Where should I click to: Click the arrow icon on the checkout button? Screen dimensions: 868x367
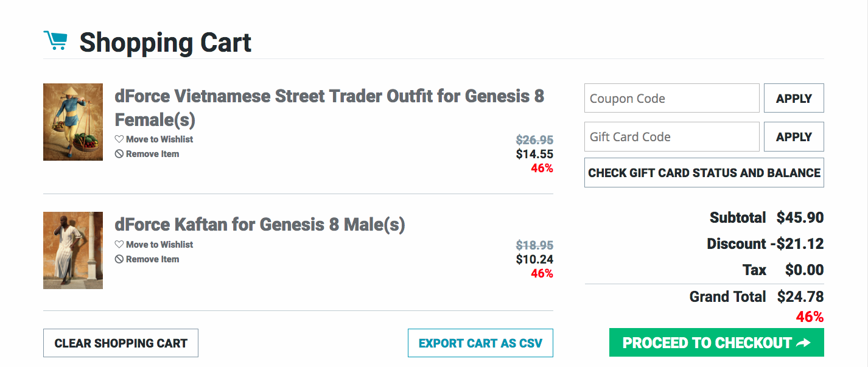click(x=803, y=343)
